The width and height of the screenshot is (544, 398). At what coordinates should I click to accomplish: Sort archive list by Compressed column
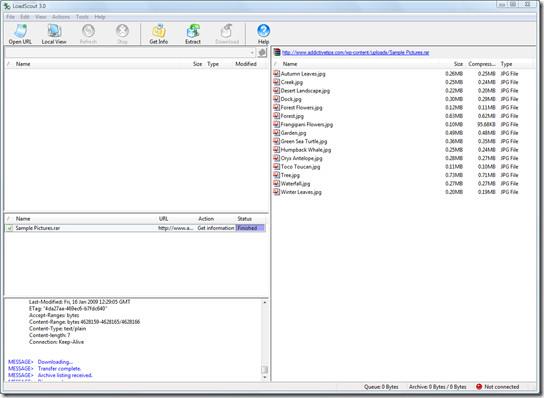tap(481, 64)
